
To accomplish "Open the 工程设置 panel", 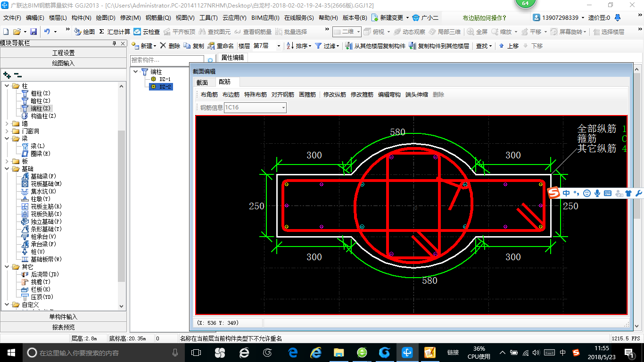I will click(x=63, y=53).
